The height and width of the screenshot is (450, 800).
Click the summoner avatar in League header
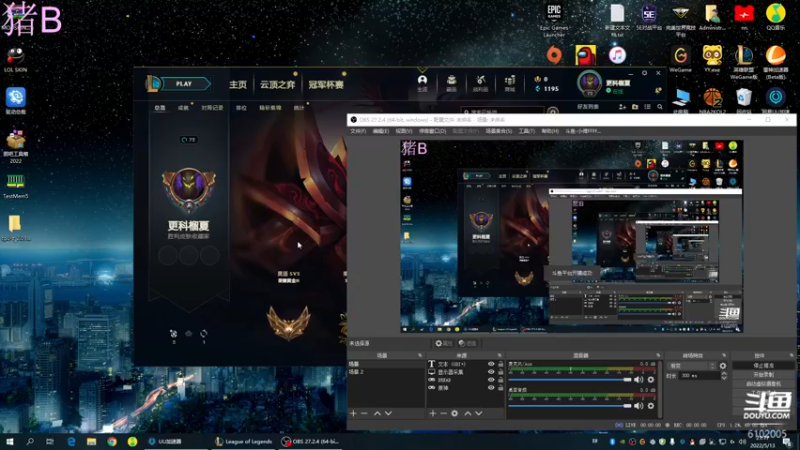tap(589, 83)
